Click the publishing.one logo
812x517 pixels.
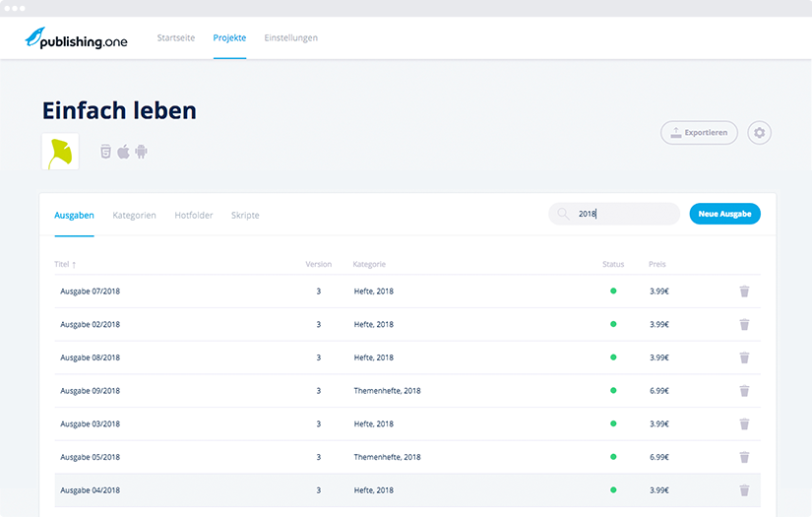pyautogui.click(x=77, y=38)
